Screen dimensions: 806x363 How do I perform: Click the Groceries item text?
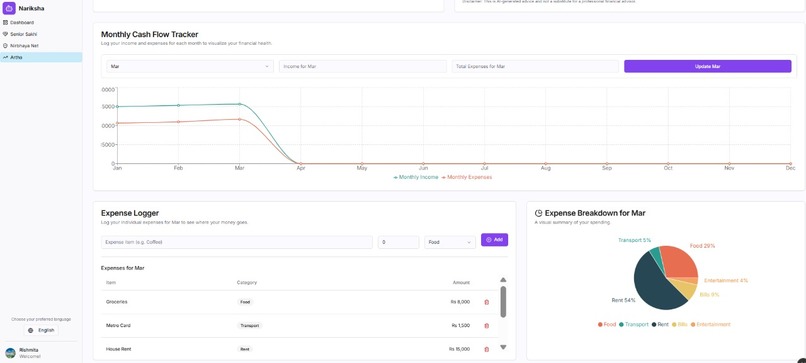pos(117,302)
